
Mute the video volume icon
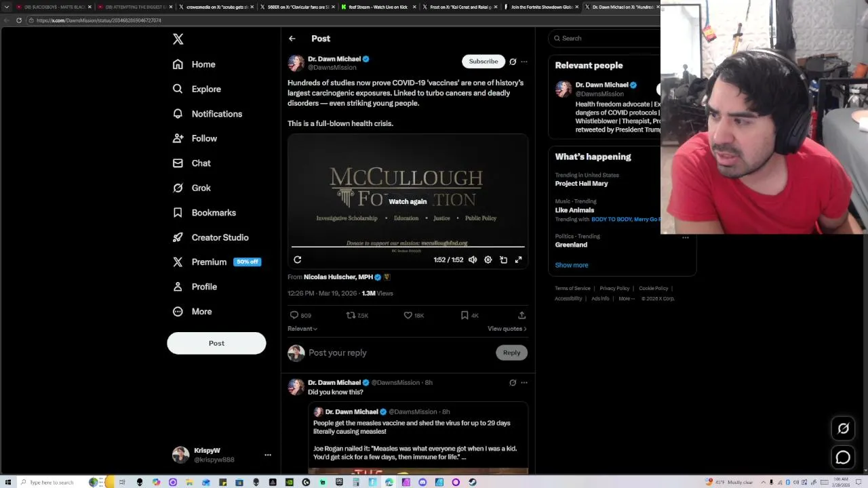[473, 260]
